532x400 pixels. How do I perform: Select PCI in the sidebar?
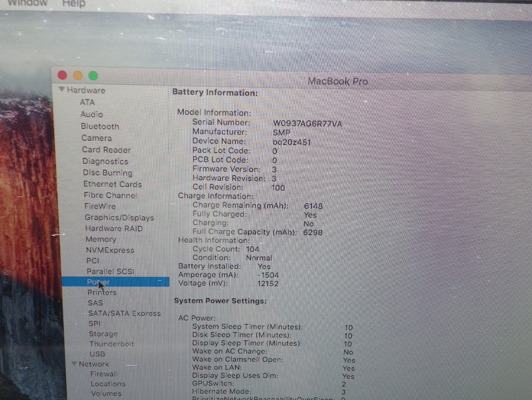coord(93,261)
